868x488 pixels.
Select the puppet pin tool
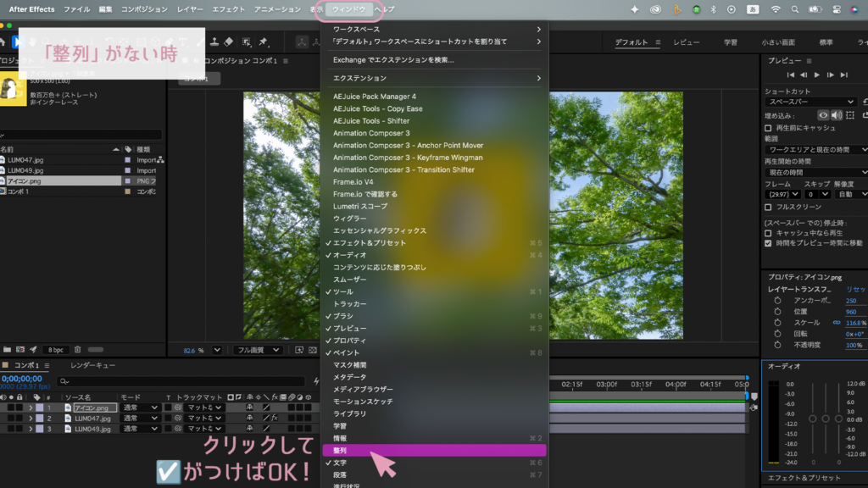pyautogui.click(x=264, y=42)
